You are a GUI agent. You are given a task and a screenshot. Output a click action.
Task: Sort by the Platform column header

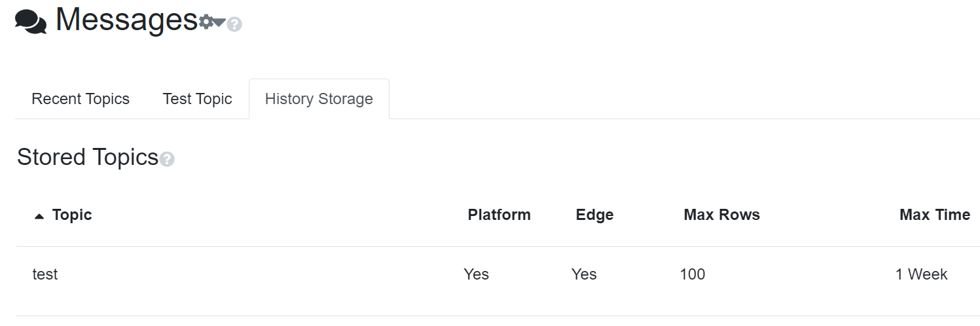pyautogui.click(x=499, y=215)
